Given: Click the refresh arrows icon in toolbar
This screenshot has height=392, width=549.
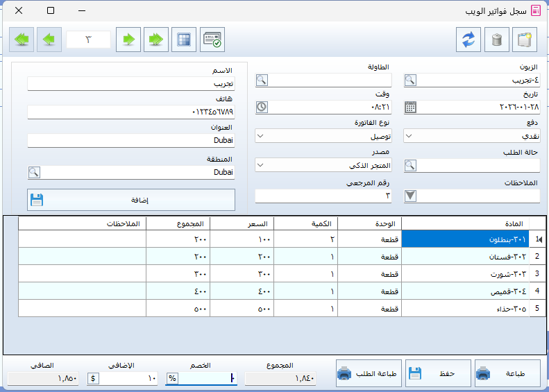Looking at the screenshot, I should coord(468,40).
